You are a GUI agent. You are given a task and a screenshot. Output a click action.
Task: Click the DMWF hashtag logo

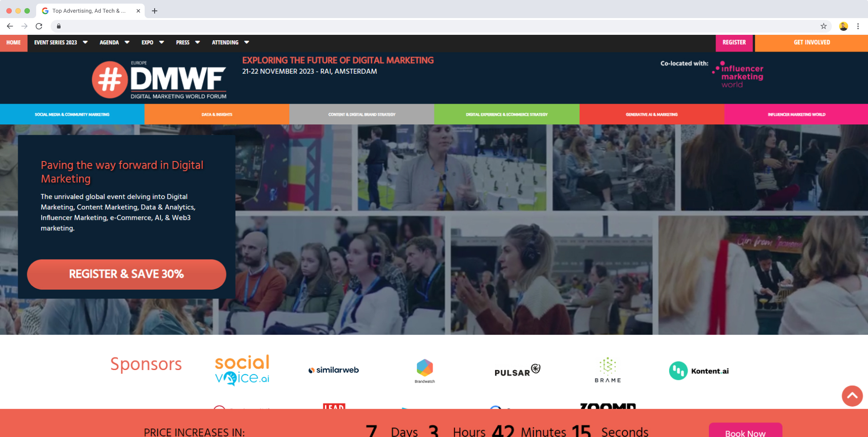point(159,80)
